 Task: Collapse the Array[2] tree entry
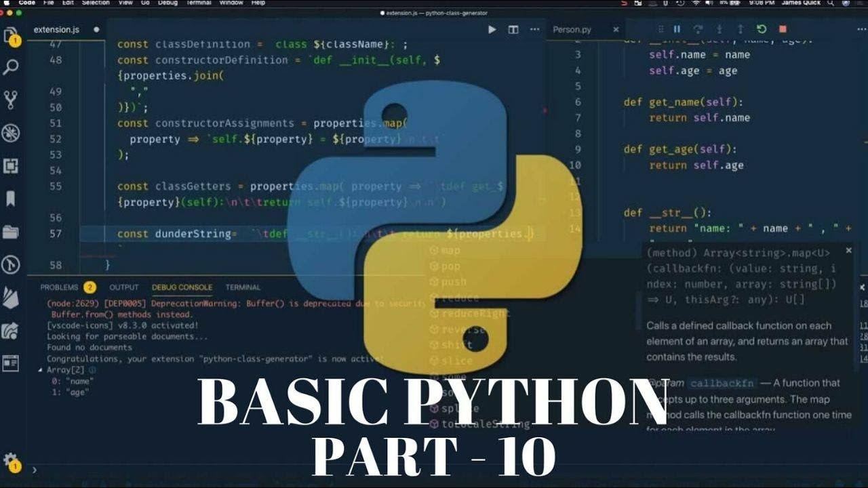pos(41,370)
